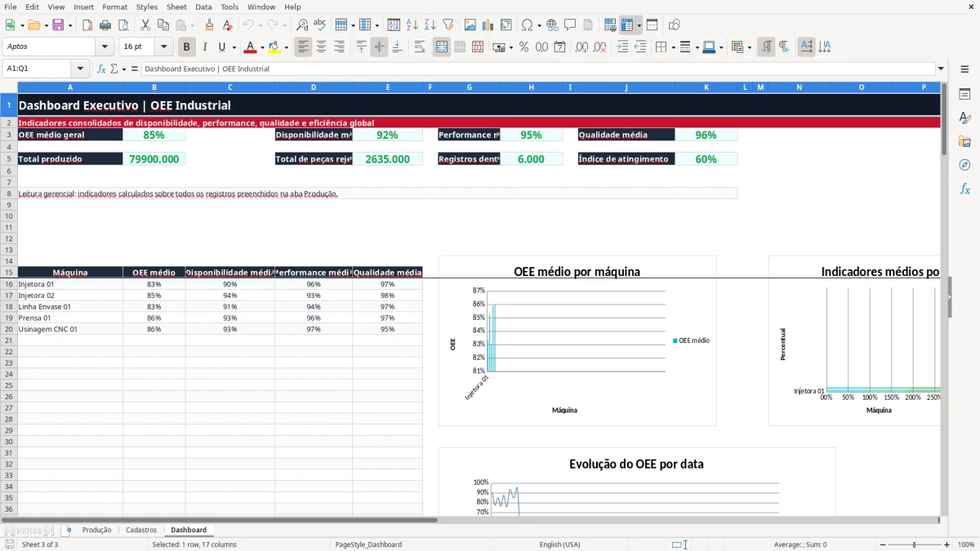Format cells as percent

coord(523,47)
